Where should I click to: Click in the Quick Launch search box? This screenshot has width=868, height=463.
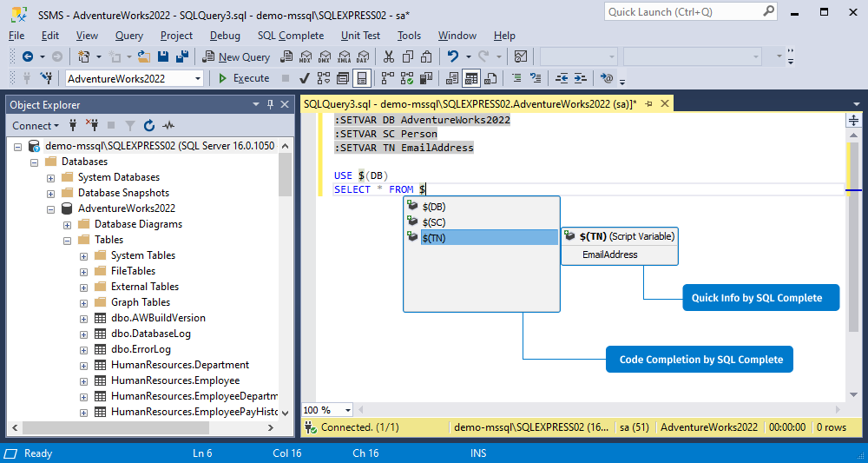[x=690, y=11]
